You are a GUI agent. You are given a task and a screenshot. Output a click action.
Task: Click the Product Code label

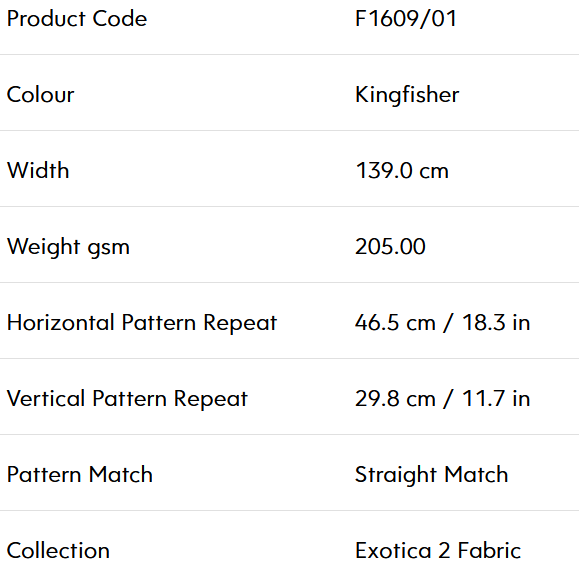pos(77,19)
